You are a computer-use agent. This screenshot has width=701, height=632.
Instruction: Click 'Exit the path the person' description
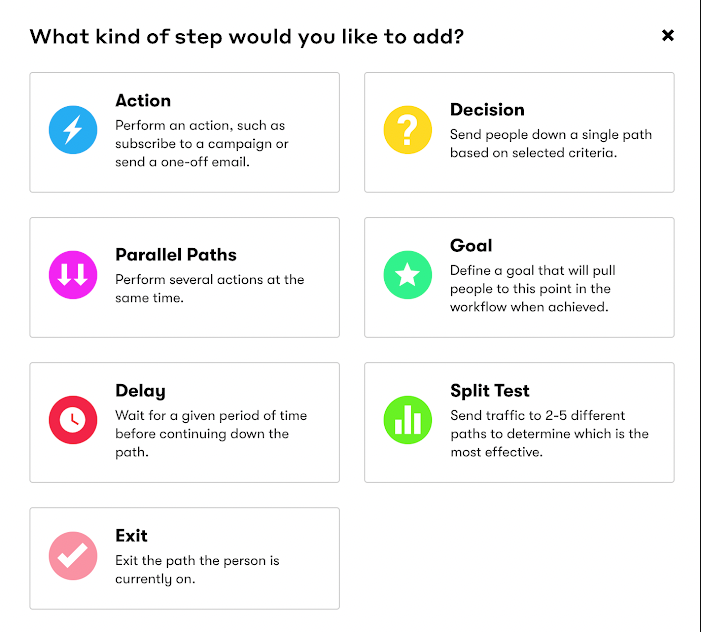point(197,569)
